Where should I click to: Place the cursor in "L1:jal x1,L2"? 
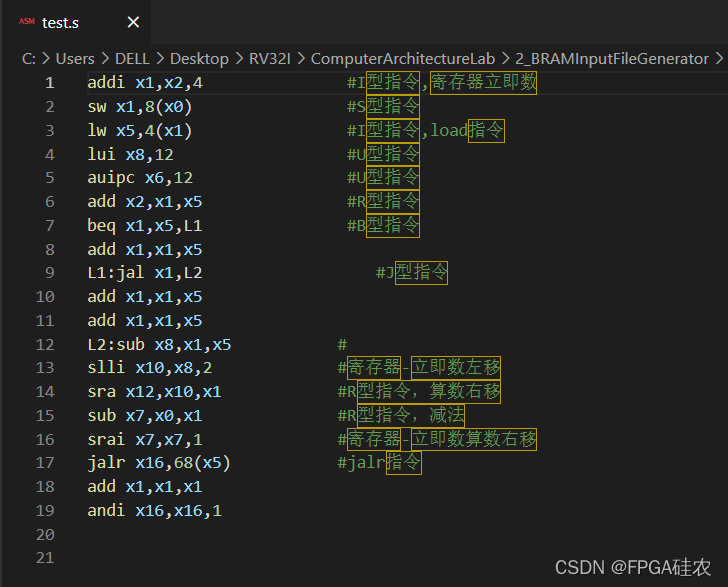click(x=145, y=273)
